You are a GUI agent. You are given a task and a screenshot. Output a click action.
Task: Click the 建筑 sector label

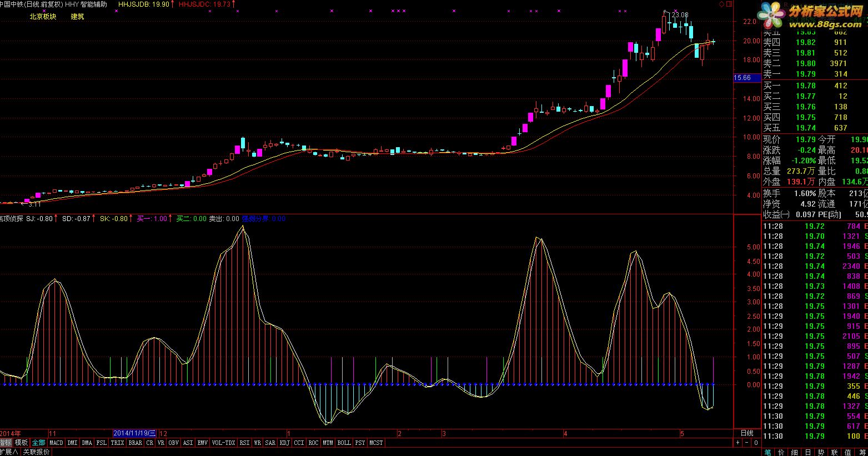(x=77, y=17)
